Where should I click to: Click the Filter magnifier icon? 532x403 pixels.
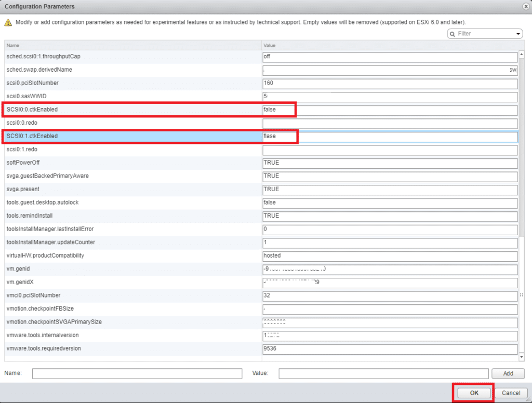(453, 34)
